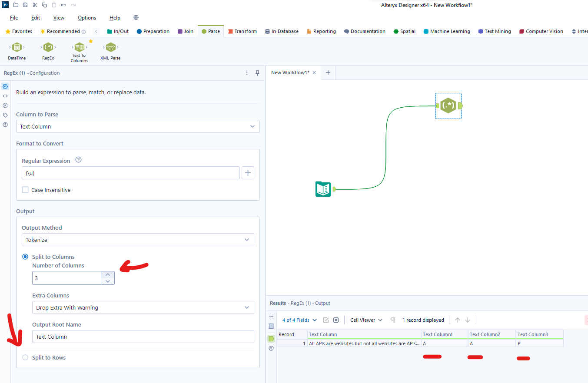
Task: Open the In/Out tool category
Action: point(118,31)
